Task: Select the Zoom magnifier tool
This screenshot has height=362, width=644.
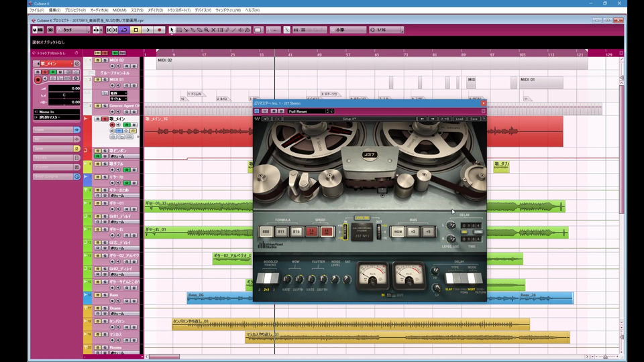Action: 207,30
